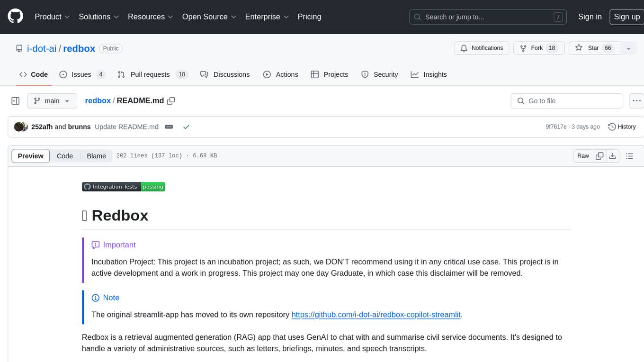
Task: Download the raw file
Action: click(612, 156)
